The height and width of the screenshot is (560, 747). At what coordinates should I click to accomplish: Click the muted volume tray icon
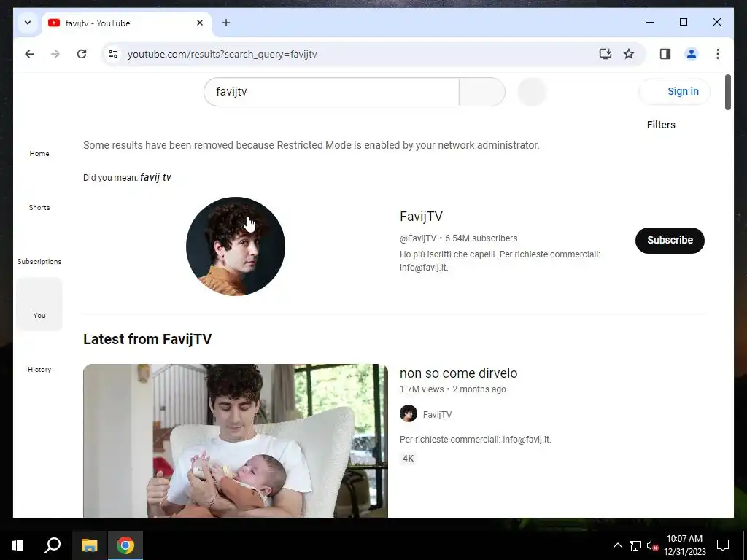652,545
